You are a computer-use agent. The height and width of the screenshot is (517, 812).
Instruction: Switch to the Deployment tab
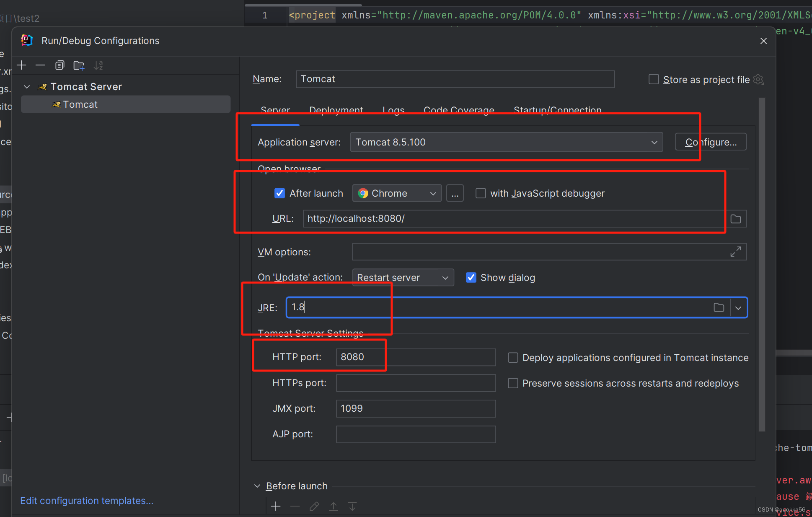coord(336,110)
